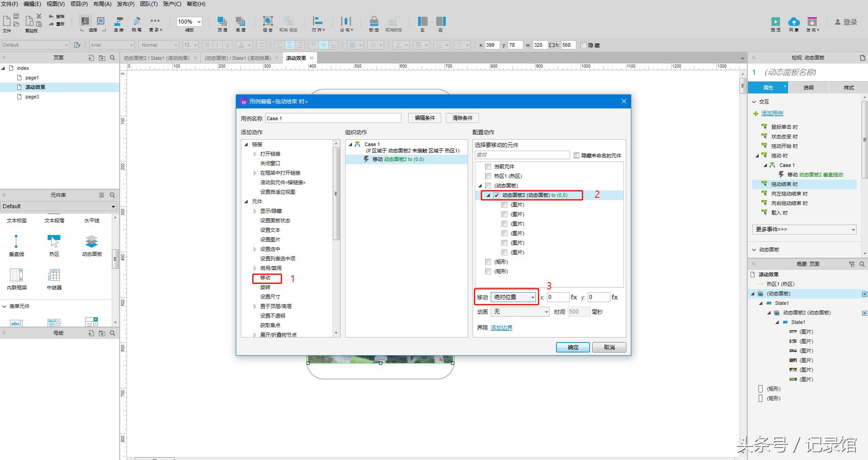
Task: Select the intersected selection mode tool
Action: (x=85, y=21)
